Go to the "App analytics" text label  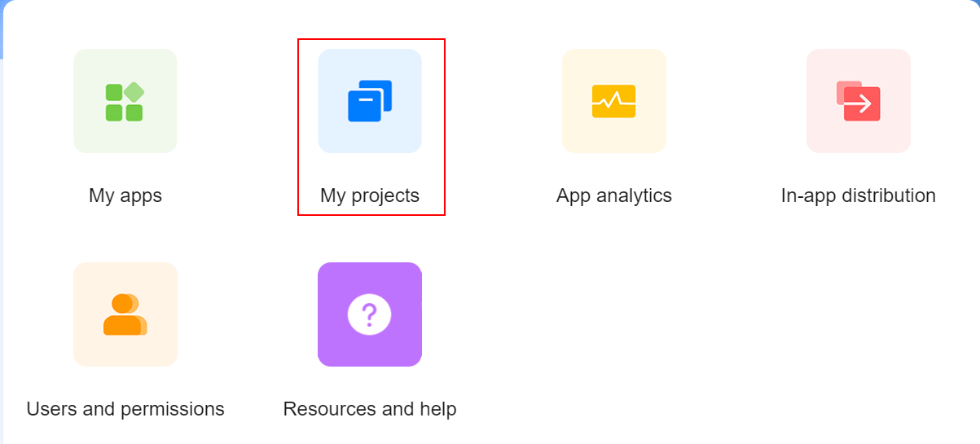614,196
